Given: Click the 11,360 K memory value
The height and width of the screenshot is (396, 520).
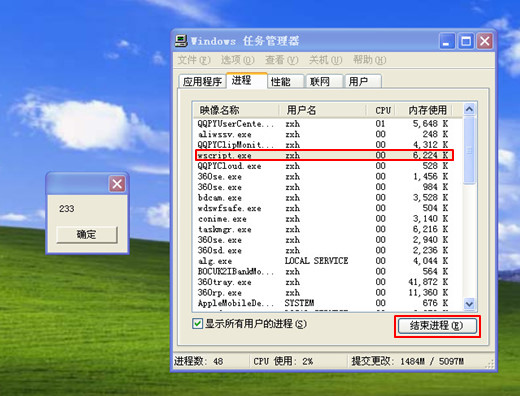Looking at the screenshot, I should click(428, 293).
